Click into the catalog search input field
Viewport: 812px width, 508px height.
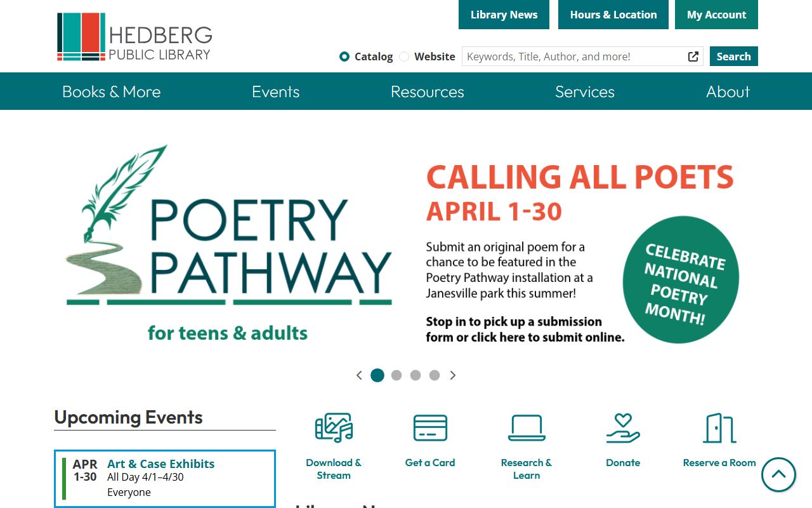(x=574, y=57)
